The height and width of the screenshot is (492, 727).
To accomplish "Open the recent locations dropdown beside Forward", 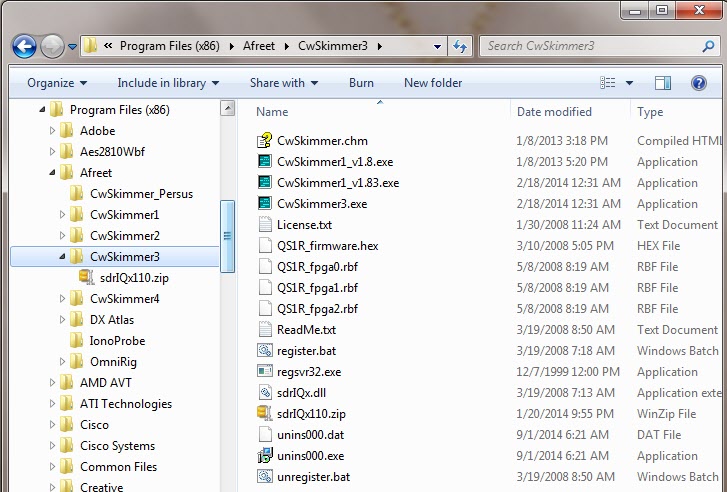I will click(x=72, y=46).
